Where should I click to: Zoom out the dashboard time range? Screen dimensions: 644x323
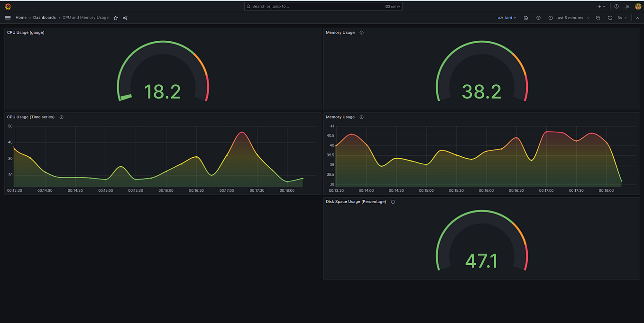pyautogui.click(x=598, y=18)
